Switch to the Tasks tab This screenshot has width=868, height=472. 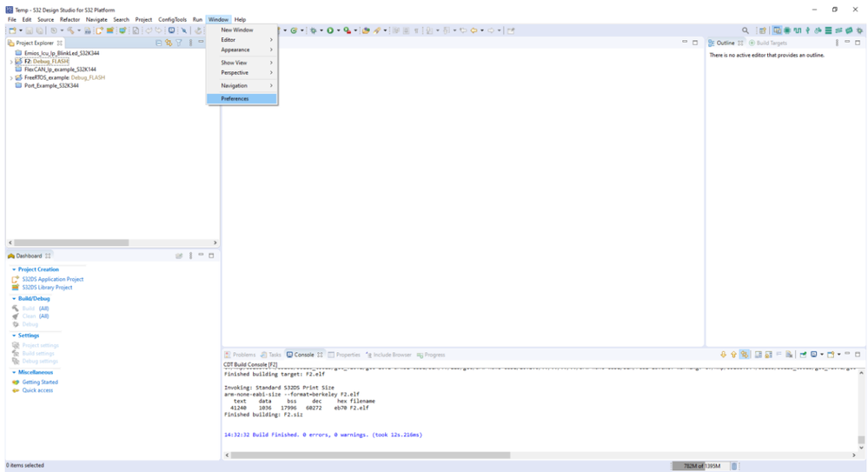tap(271, 355)
